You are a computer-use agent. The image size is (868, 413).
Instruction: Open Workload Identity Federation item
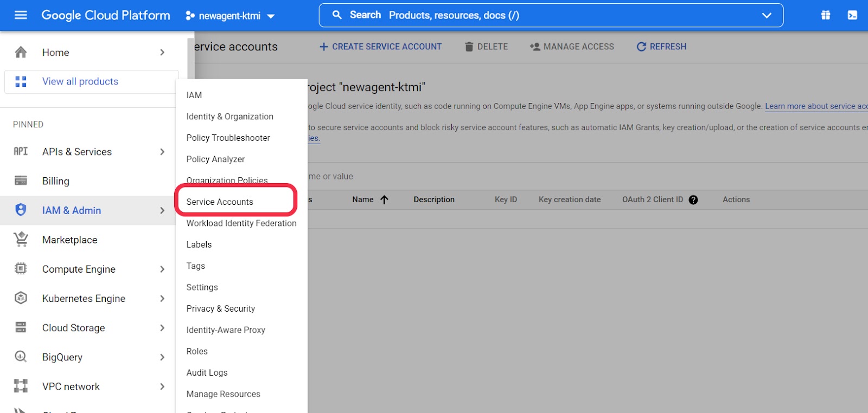coord(241,223)
